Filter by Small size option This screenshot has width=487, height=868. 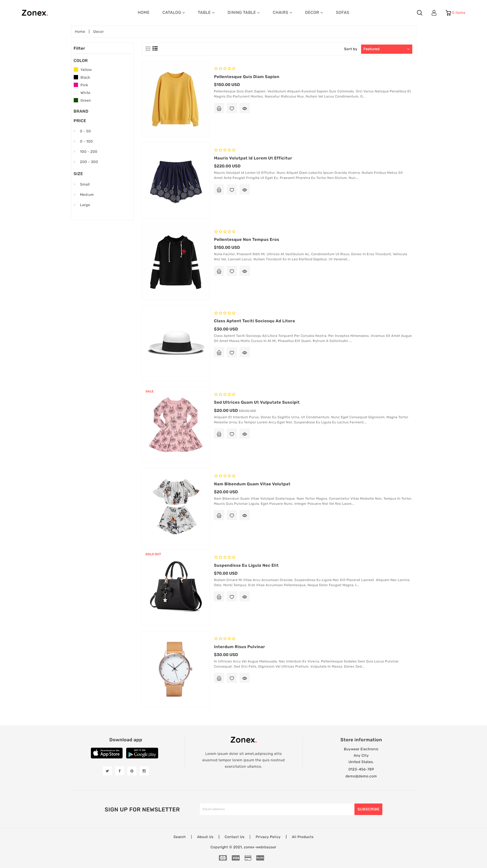tap(84, 184)
